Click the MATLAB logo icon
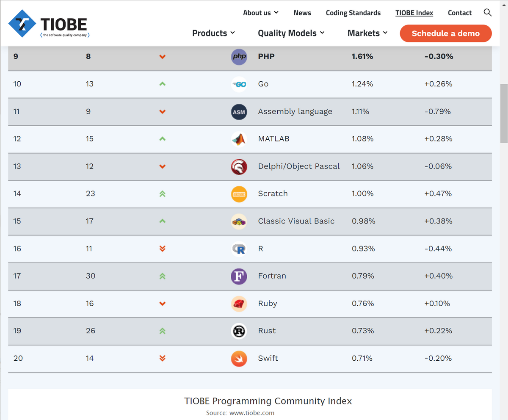 click(239, 139)
